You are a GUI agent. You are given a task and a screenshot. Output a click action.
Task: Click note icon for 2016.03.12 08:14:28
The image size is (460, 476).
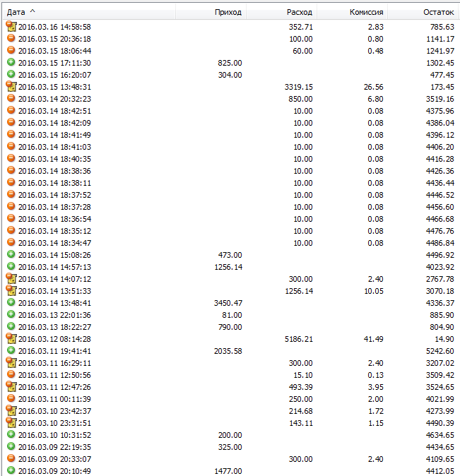point(11,338)
